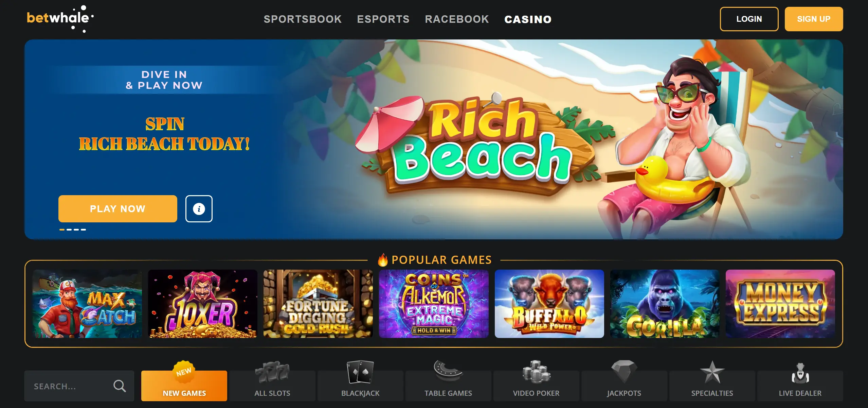The height and width of the screenshot is (408, 868).
Task: Click the betwhale logo
Action: tap(60, 19)
